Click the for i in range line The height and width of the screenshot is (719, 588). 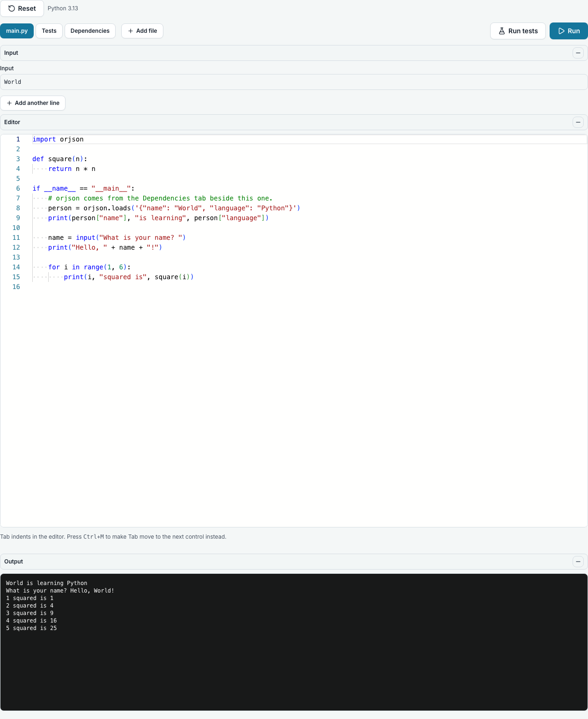pos(89,267)
